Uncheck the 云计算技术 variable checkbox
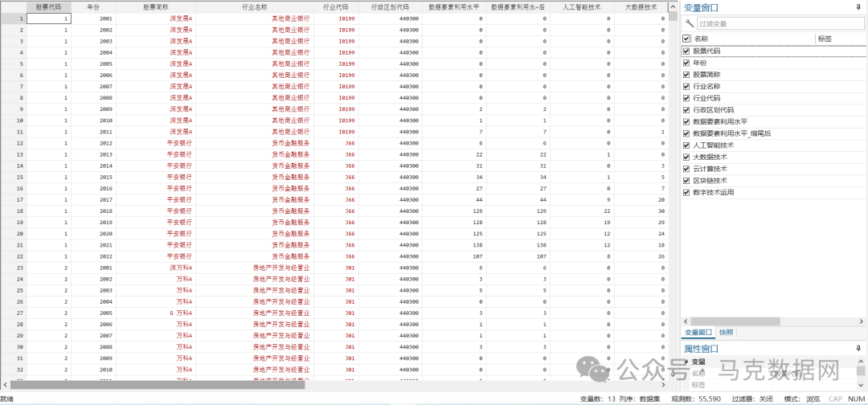The height and width of the screenshot is (405, 868). pos(687,168)
